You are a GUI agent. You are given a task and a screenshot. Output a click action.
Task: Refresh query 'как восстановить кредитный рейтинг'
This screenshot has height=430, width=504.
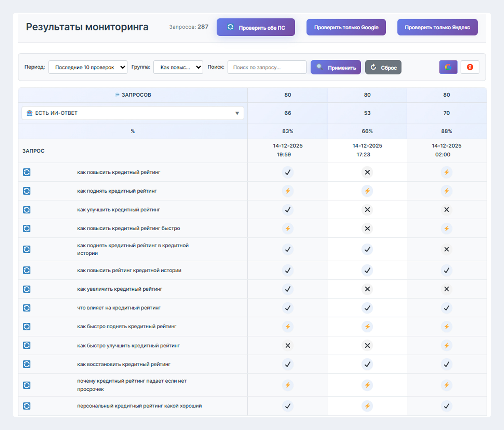coord(27,364)
